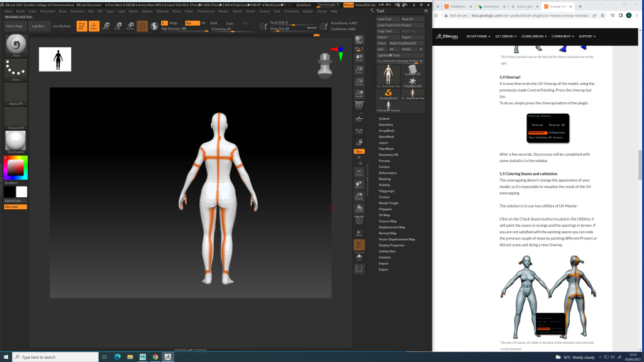Toggle the Rgb paint mode
Viewport: 644px width, 362px height.
click(x=192, y=23)
